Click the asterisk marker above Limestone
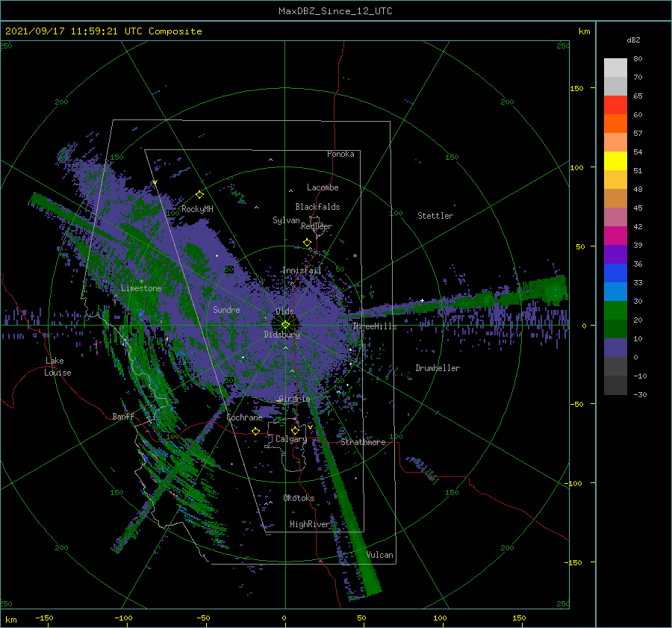 tap(141, 282)
